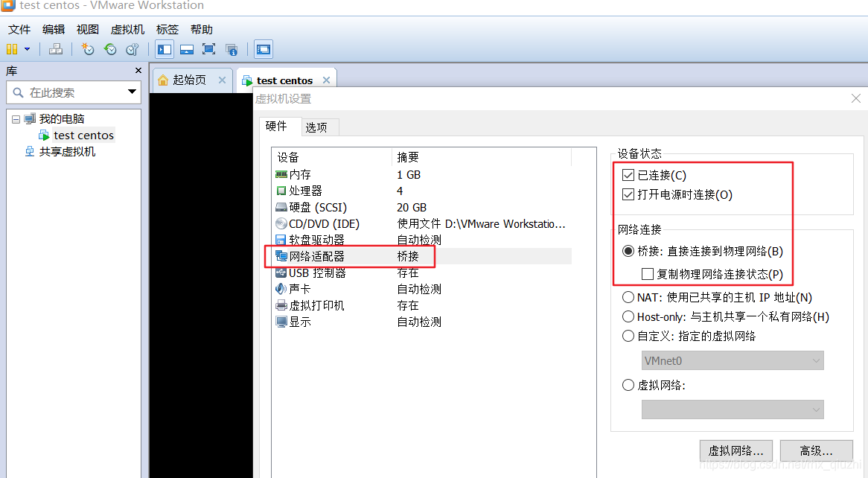
Task: Select the 内存 device row
Action: coord(423,174)
